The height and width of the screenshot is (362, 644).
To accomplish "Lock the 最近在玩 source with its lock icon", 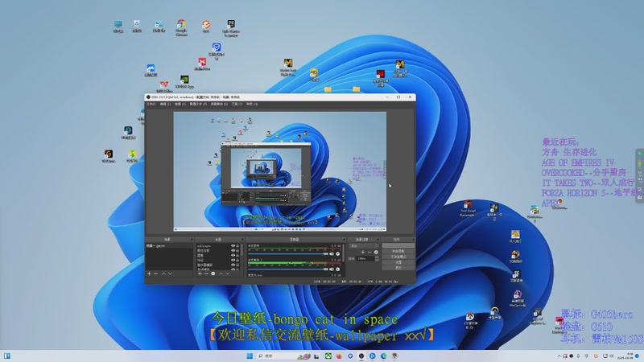I will pos(237,251).
